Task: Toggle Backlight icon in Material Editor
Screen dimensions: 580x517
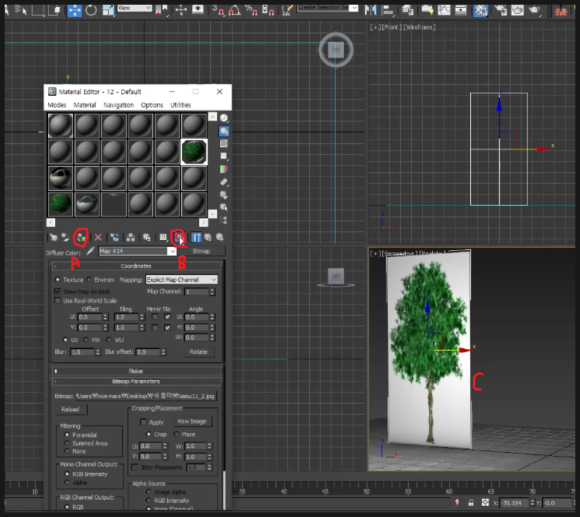Action: point(224,131)
